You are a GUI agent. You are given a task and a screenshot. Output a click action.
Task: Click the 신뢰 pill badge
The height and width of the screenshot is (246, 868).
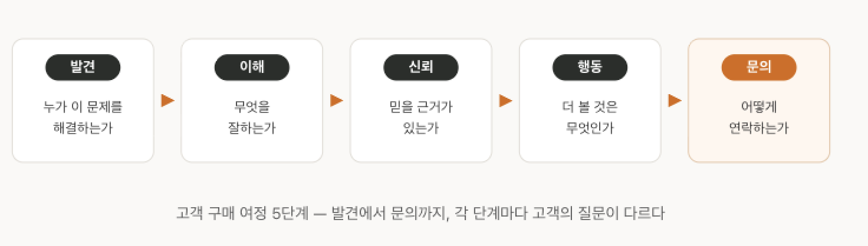[x=421, y=67]
